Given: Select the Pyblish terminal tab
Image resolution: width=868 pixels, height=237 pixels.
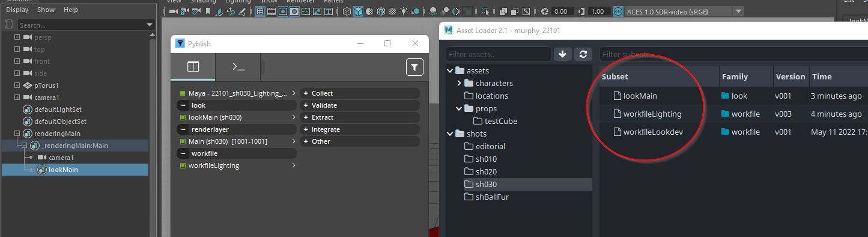Looking at the screenshot, I should coord(238,67).
